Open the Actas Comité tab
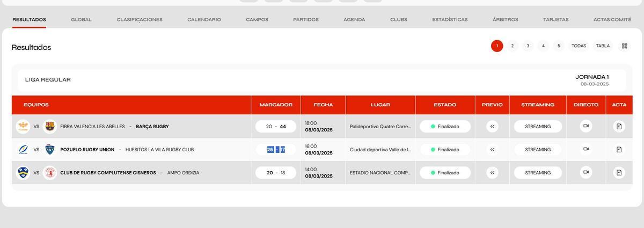The image size is (644, 228). 612,19
